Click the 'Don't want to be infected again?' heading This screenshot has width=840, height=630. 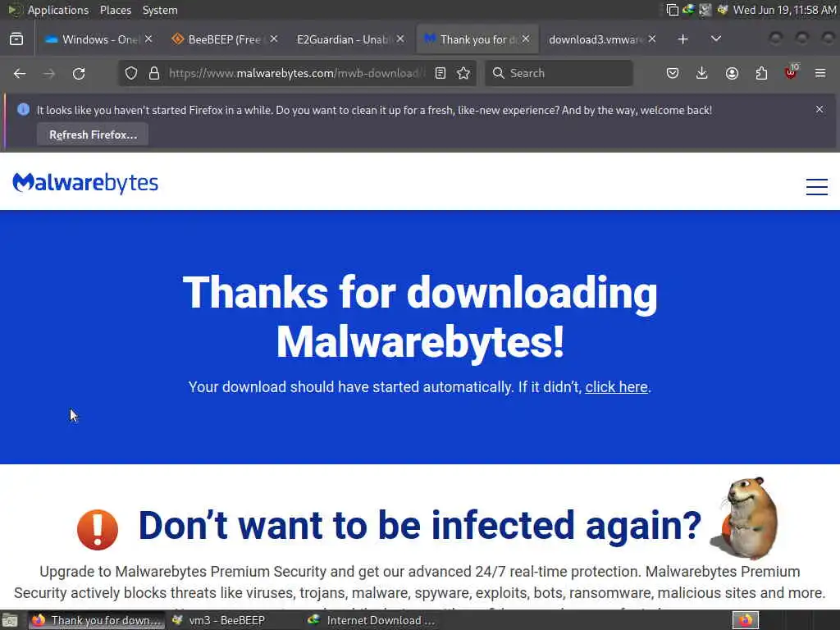419,525
